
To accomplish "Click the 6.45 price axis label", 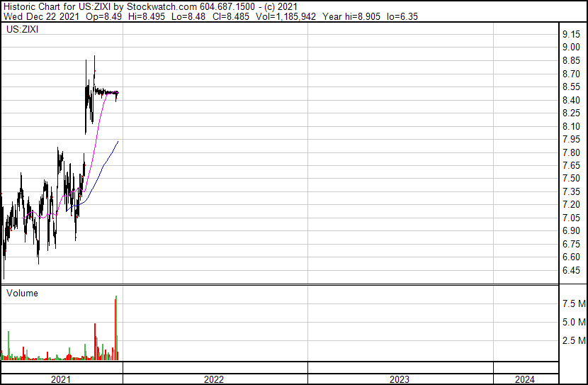I will pyautogui.click(x=571, y=270).
